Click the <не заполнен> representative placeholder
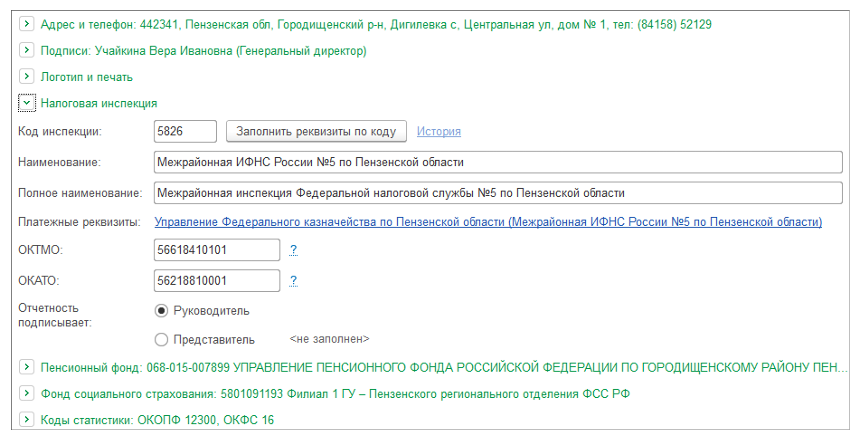859x439 pixels. click(x=329, y=339)
